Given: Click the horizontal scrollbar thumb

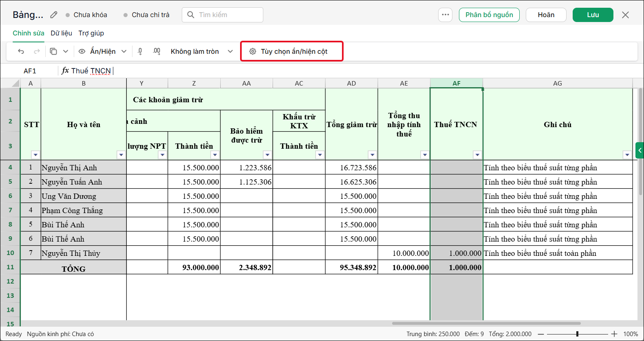Looking at the screenshot, I should (x=486, y=323).
